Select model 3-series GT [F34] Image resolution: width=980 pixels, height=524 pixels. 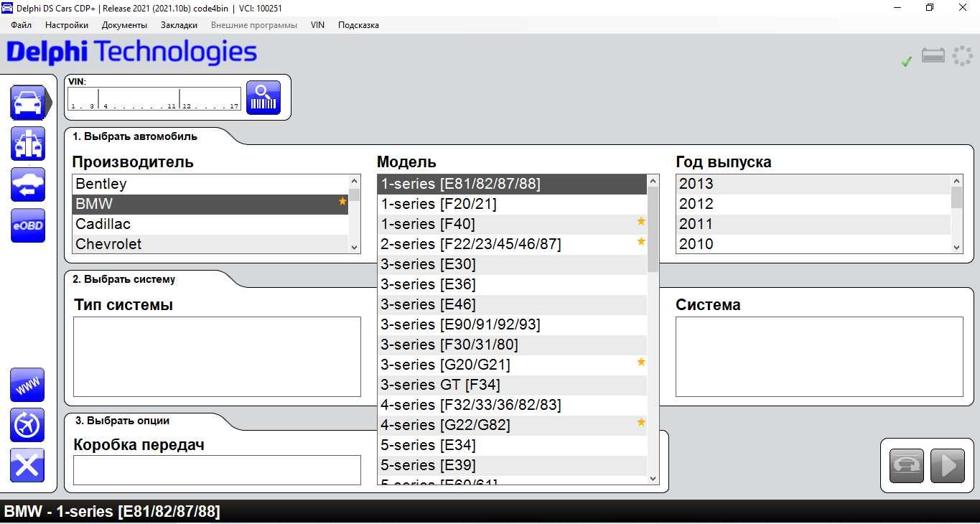pyautogui.click(x=512, y=385)
